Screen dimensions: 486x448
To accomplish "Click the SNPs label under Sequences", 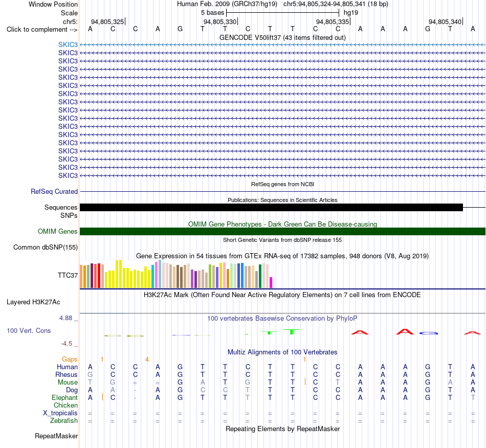I will [69, 215].
